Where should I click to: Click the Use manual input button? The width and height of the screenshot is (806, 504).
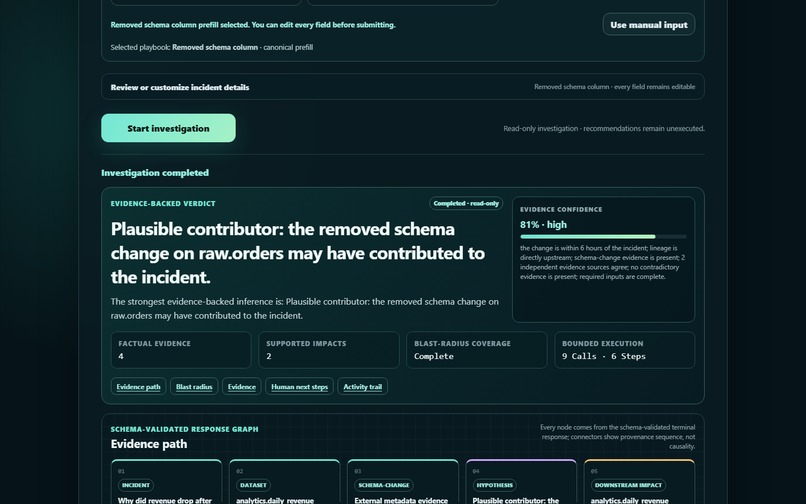[649, 25]
